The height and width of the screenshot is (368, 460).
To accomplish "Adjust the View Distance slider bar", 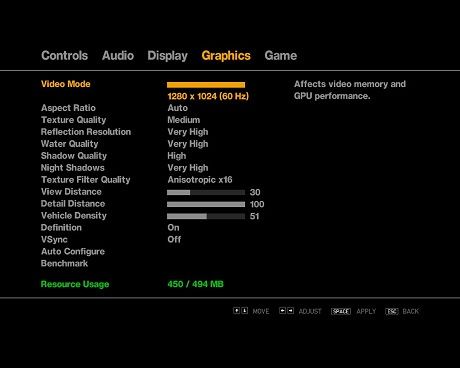I will [x=206, y=192].
